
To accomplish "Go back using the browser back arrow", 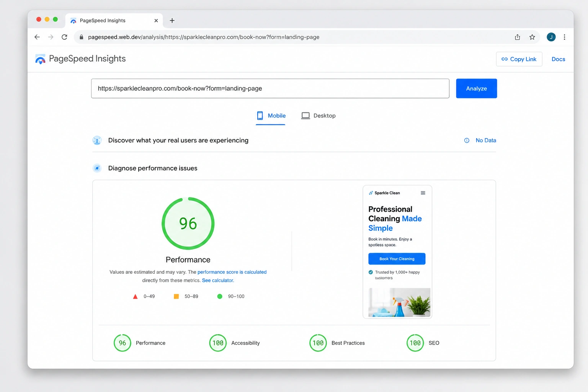I will (37, 37).
